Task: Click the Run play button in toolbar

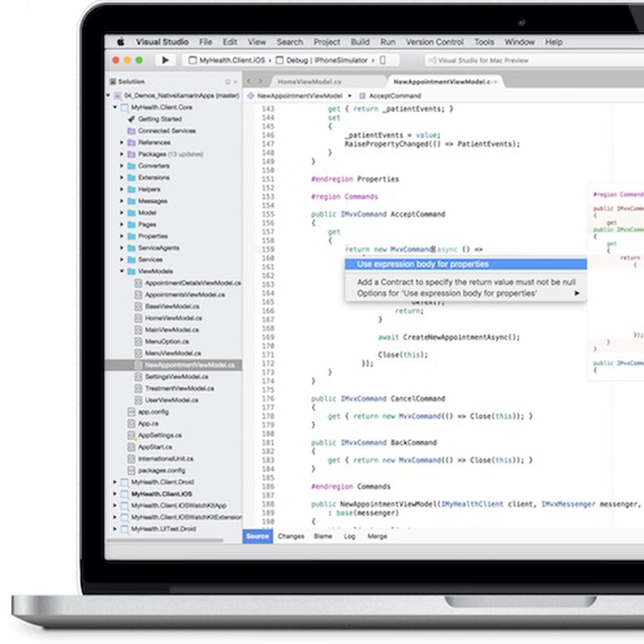Action: (165, 60)
